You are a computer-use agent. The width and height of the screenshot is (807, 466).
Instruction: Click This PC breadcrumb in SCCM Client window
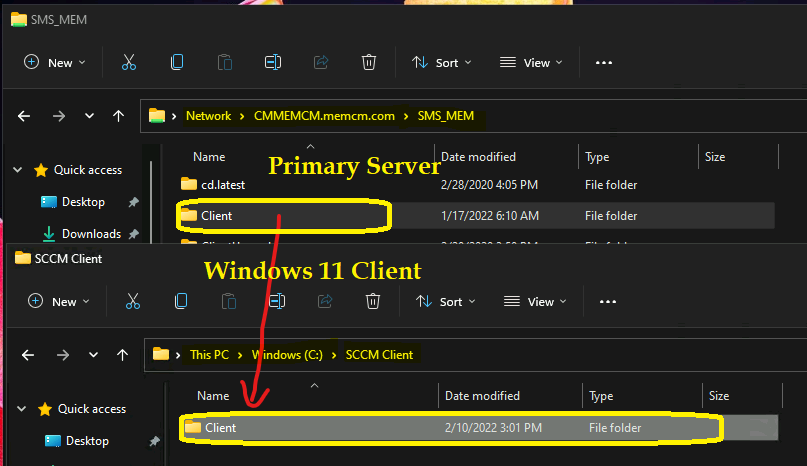tap(209, 355)
